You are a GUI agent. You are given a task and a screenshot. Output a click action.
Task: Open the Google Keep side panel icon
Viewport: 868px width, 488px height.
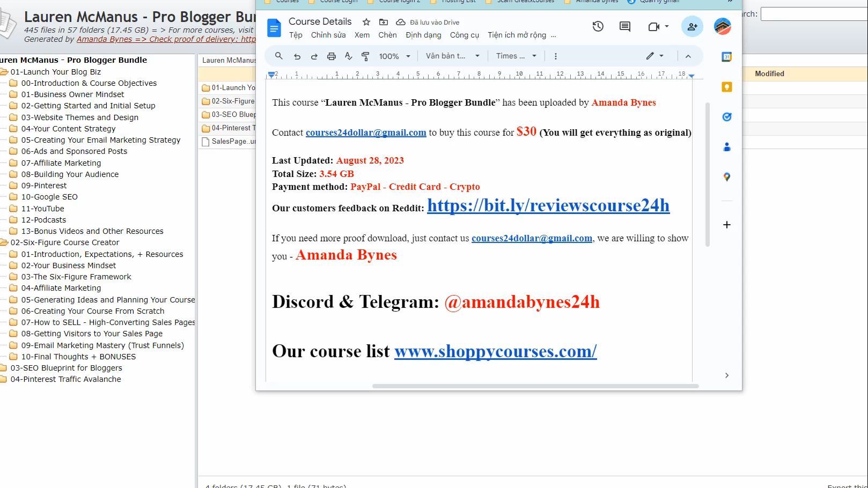[x=727, y=87]
